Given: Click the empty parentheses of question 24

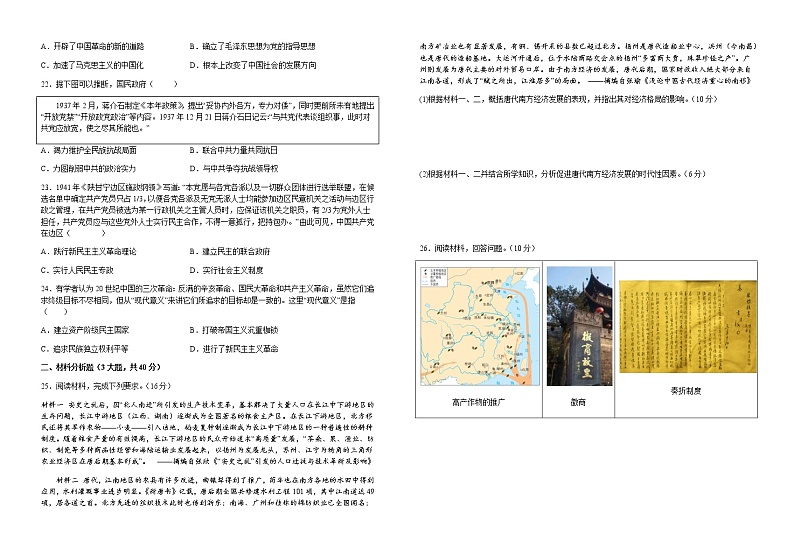Looking at the screenshot, I should tap(55, 311).
